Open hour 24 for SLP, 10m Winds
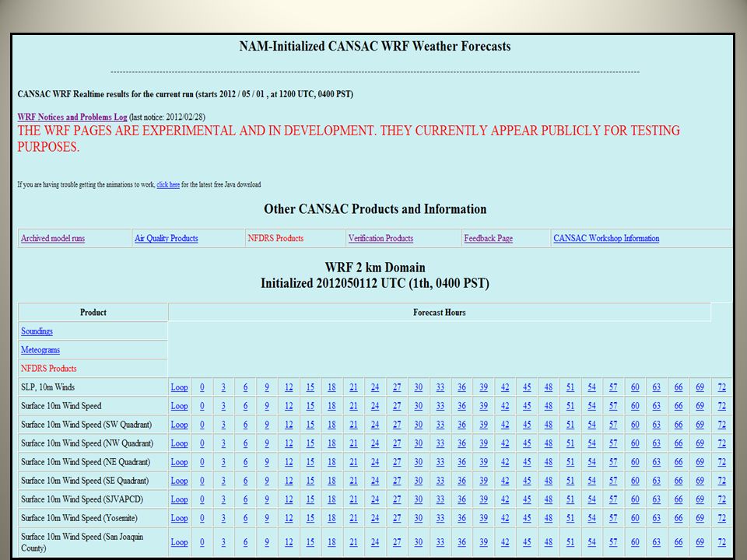 [x=375, y=387]
